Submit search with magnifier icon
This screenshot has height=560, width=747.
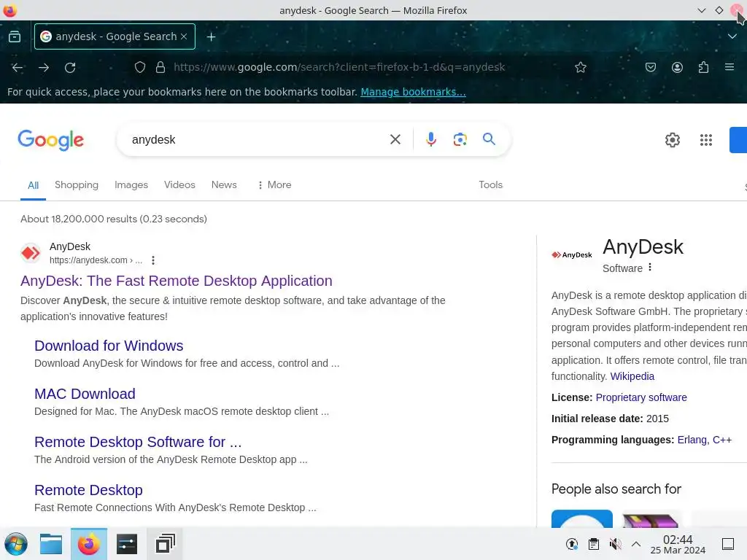(x=489, y=139)
